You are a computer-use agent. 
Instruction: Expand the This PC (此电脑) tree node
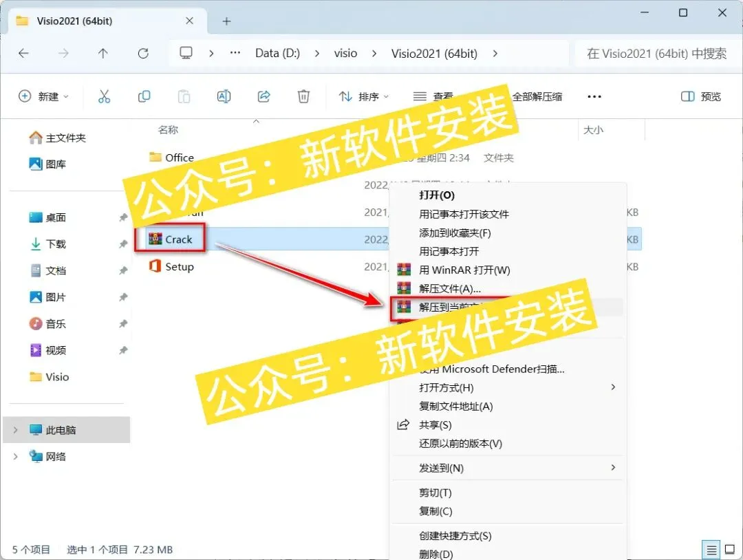(x=16, y=430)
